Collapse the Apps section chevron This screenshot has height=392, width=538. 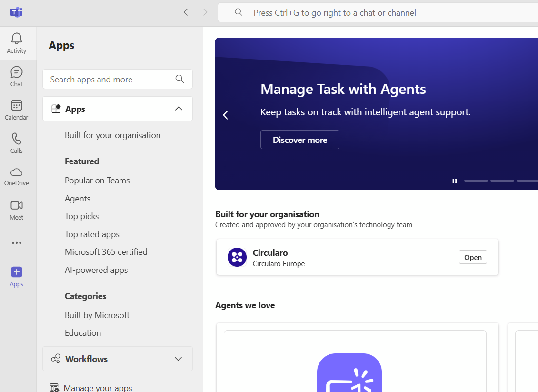coord(179,109)
